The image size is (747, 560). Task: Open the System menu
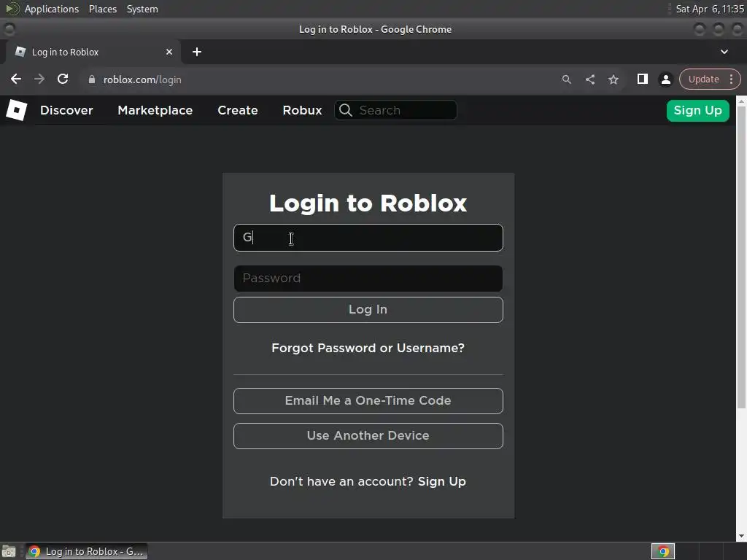(142, 9)
